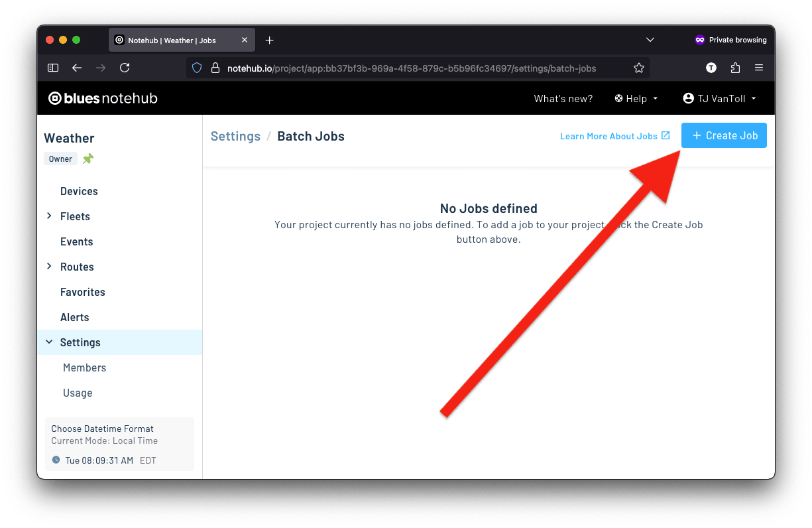
Task: Open Favorites in sidebar
Action: tap(82, 292)
